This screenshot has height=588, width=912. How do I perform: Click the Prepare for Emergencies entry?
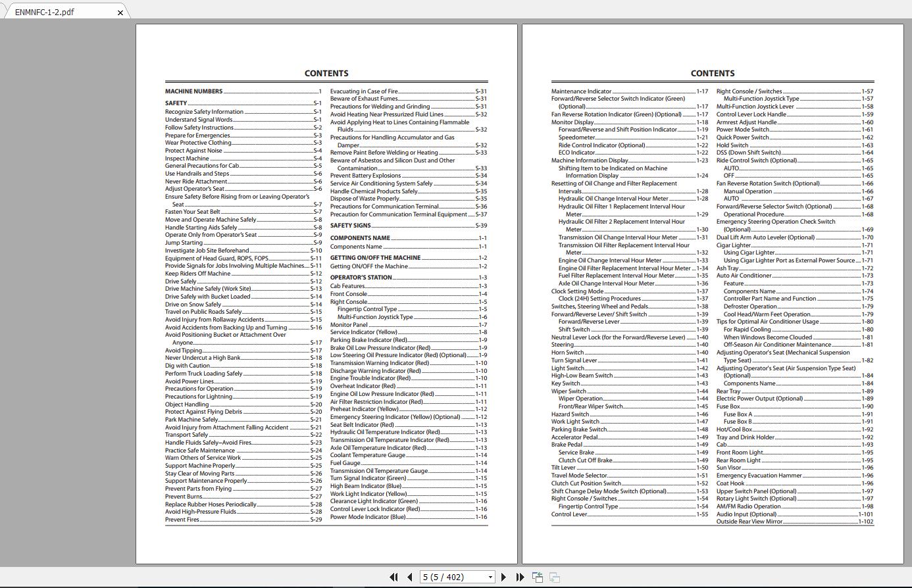pyautogui.click(x=243, y=135)
